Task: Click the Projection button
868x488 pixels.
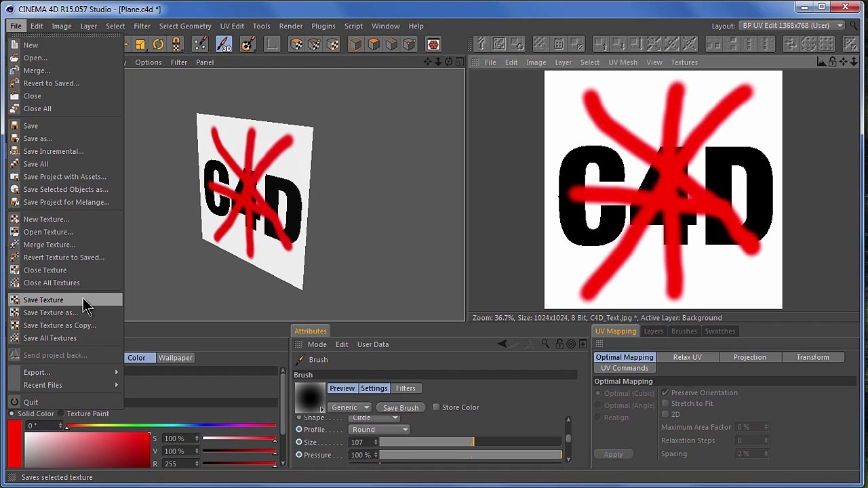Action: coord(749,357)
